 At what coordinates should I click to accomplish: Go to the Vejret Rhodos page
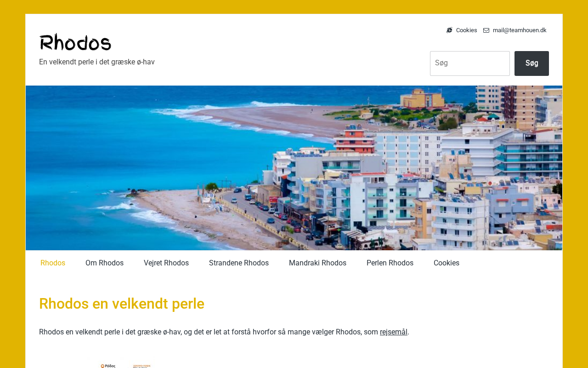click(x=166, y=263)
